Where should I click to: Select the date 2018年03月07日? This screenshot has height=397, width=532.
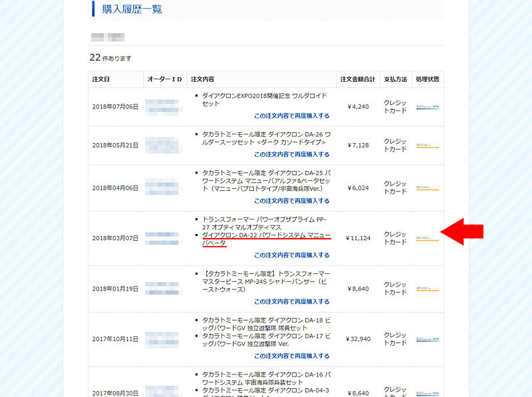115,238
